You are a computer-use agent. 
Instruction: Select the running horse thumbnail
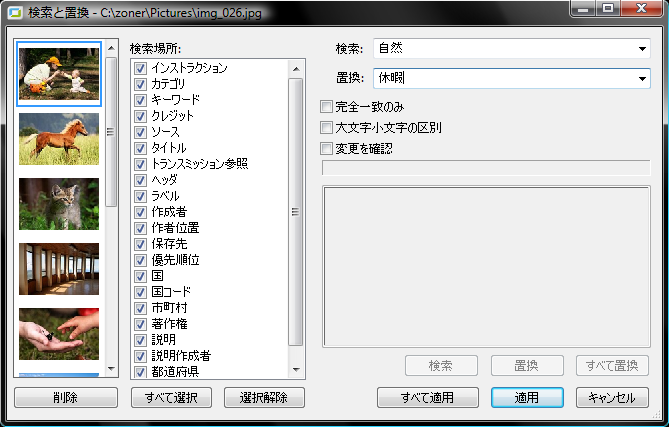pos(59,139)
